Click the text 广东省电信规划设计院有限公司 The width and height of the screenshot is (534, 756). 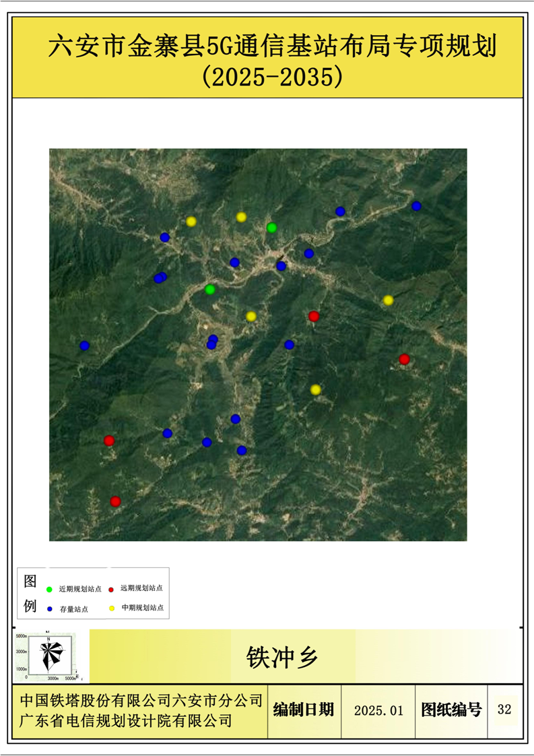(126, 721)
